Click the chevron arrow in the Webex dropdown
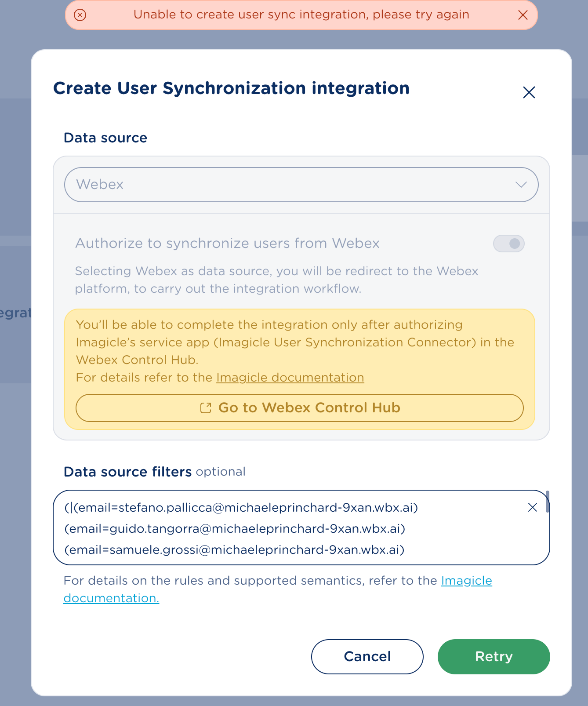The width and height of the screenshot is (588, 706). pyautogui.click(x=521, y=185)
